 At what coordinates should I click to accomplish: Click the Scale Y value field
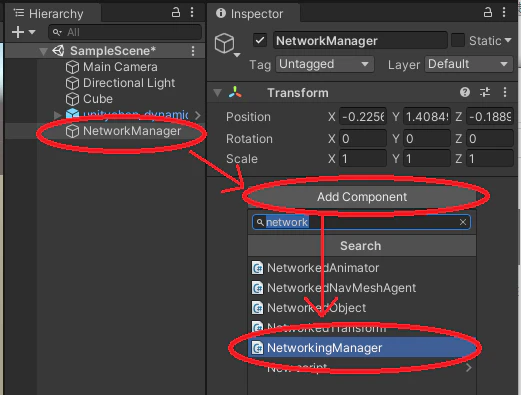pyautogui.click(x=427, y=159)
